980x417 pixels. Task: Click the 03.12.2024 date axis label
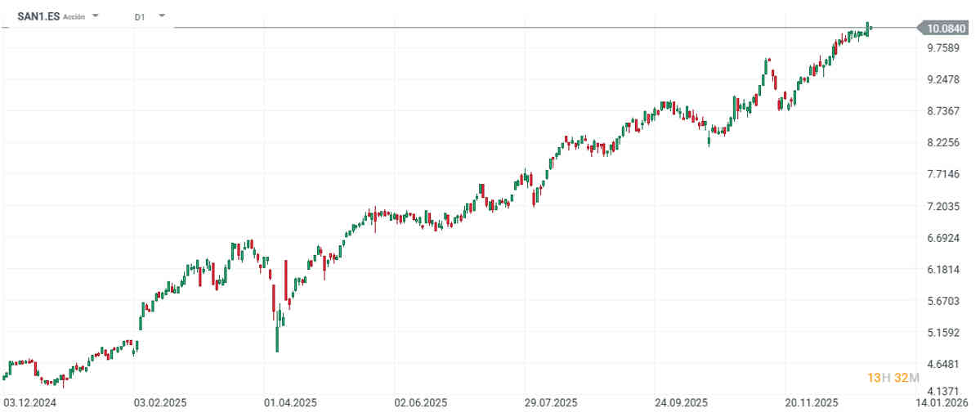[x=29, y=403]
